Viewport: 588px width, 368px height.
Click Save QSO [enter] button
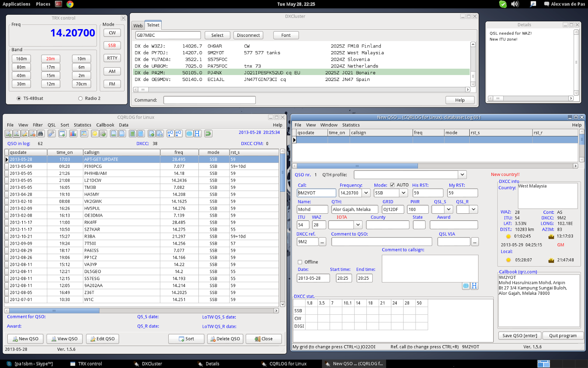(x=520, y=336)
